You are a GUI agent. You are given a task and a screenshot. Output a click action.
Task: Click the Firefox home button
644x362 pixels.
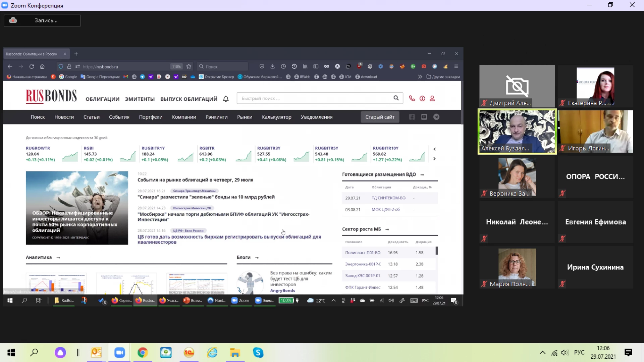42,66
